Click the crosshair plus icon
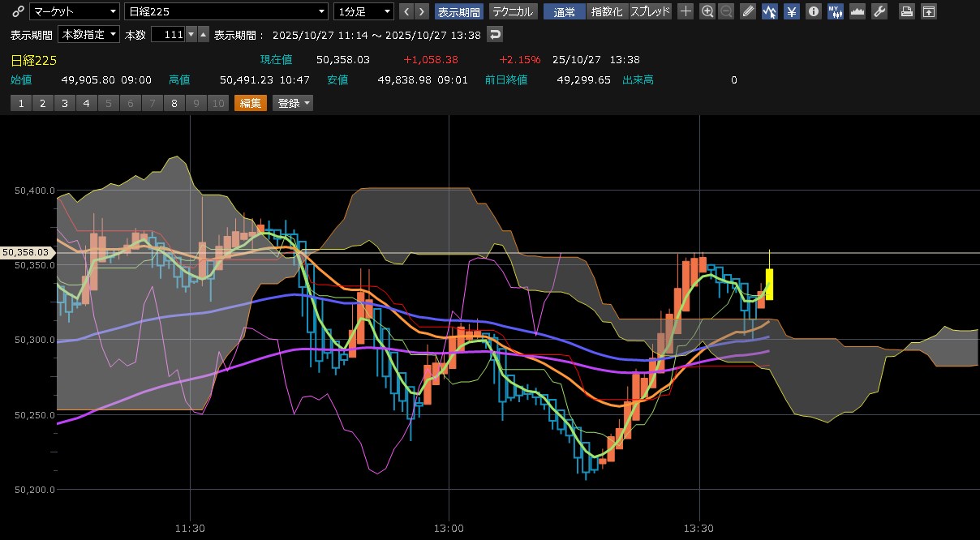980x540 pixels. point(686,11)
